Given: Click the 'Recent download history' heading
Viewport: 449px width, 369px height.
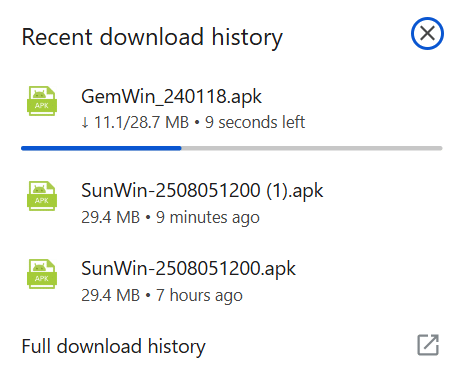Looking at the screenshot, I should (152, 37).
